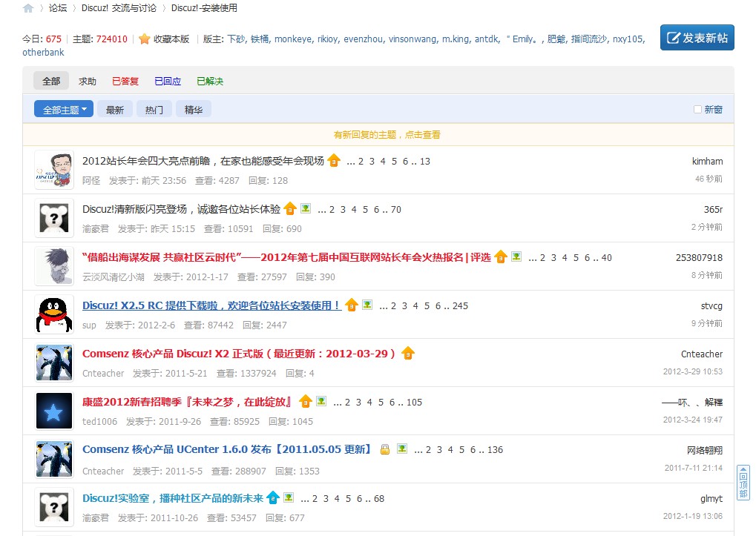Open the 全部主题 dropdown

click(x=64, y=109)
